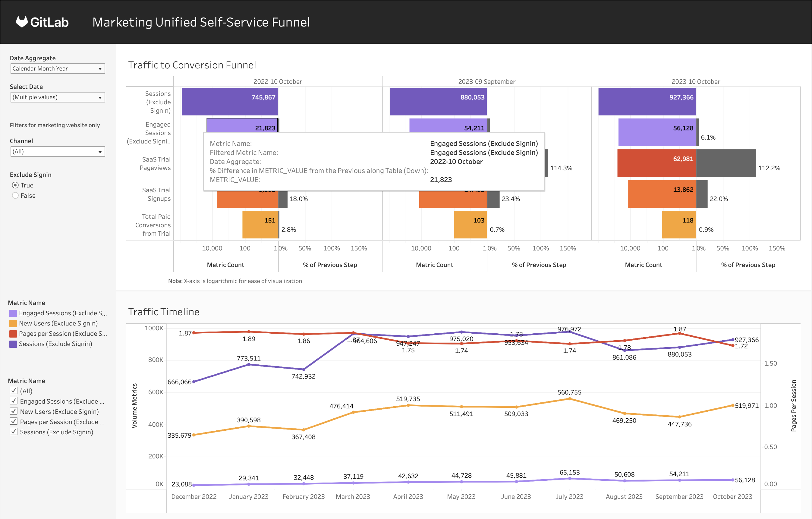Screen dimensions: 812x519
Task: Open the Date Aggregate dropdown
Action: tap(58, 68)
